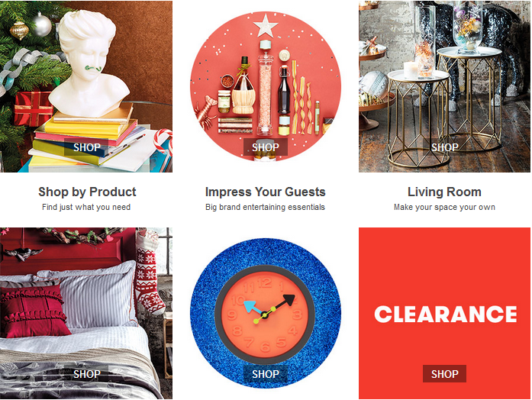This screenshot has height=400, width=532.
Task: Select the white bust statue in the image
Action: point(89,64)
